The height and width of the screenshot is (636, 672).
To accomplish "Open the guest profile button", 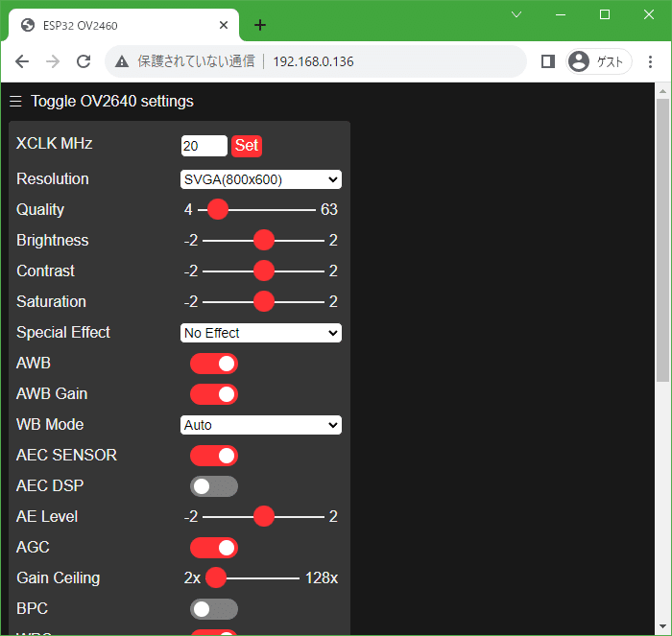I will pyautogui.click(x=599, y=61).
